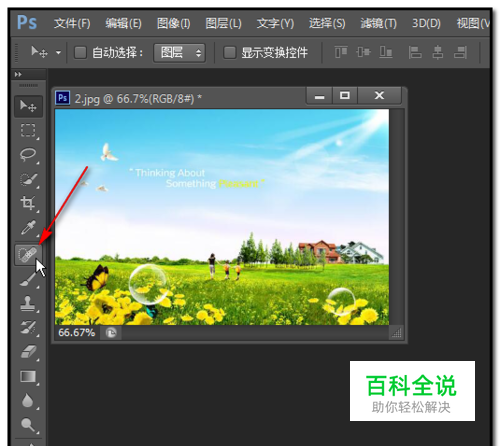Click the document window Ps icon
500x446 pixels.
click(62, 98)
